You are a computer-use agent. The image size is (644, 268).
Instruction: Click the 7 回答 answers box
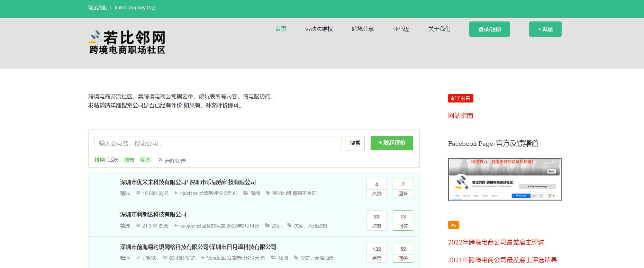click(403, 188)
